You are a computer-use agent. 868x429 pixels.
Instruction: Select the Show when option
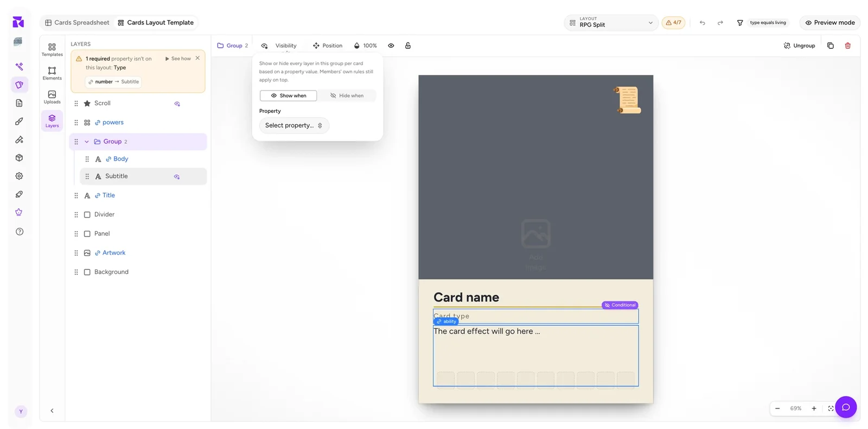pos(288,96)
